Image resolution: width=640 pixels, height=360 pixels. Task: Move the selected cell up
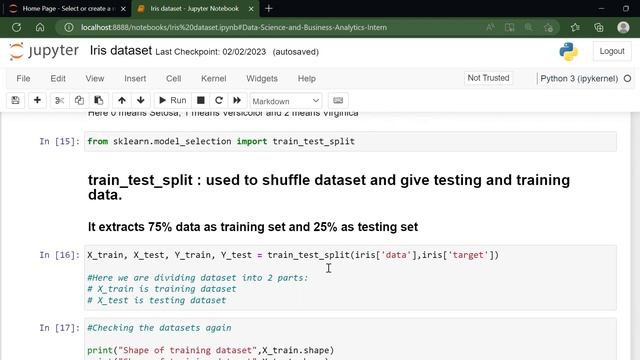click(x=122, y=100)
